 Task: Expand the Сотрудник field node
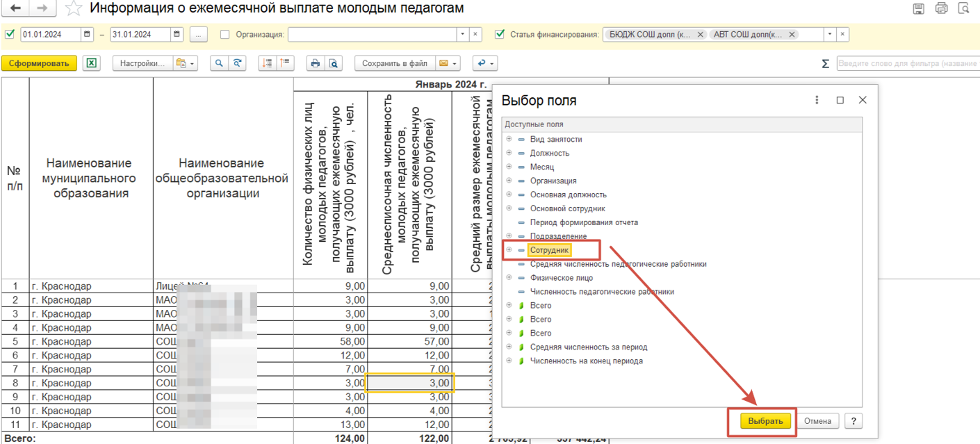point(509,249)
